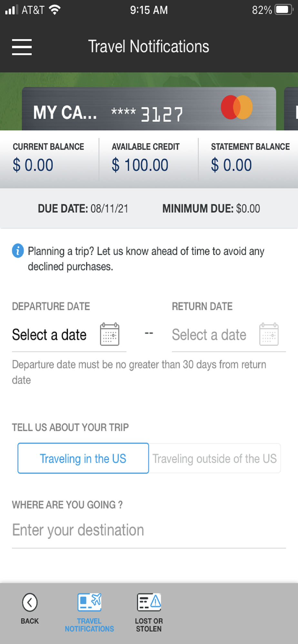298x644 pixels.
Task: Tap the departure date calendar icon
Action: tap(110, 334)
